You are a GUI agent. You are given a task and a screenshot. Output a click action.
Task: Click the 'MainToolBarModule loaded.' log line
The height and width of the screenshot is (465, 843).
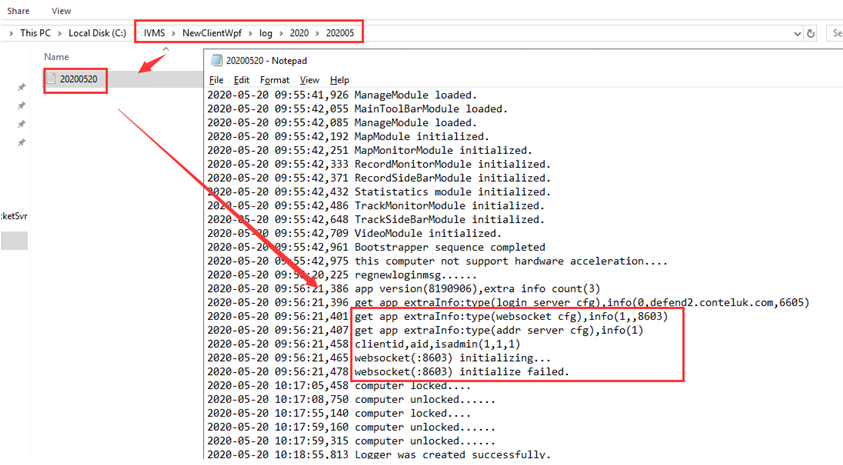point(358,109)
